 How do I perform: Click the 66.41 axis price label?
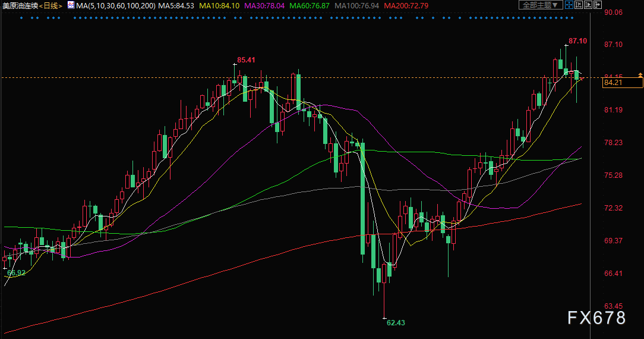613,273
